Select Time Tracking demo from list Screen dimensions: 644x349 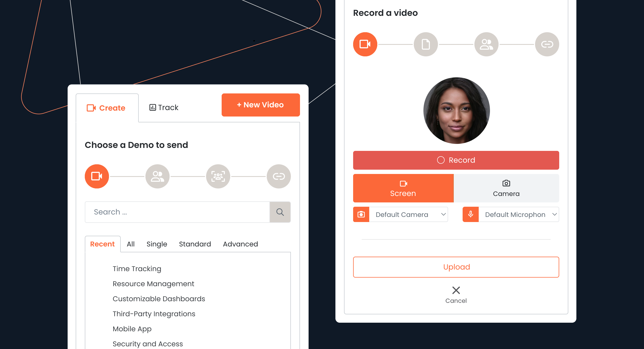[136, 269]
